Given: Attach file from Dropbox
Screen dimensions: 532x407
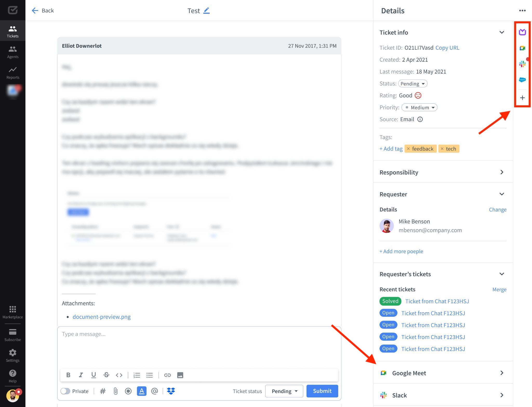Looking at the screenshot, I should 171,391.
